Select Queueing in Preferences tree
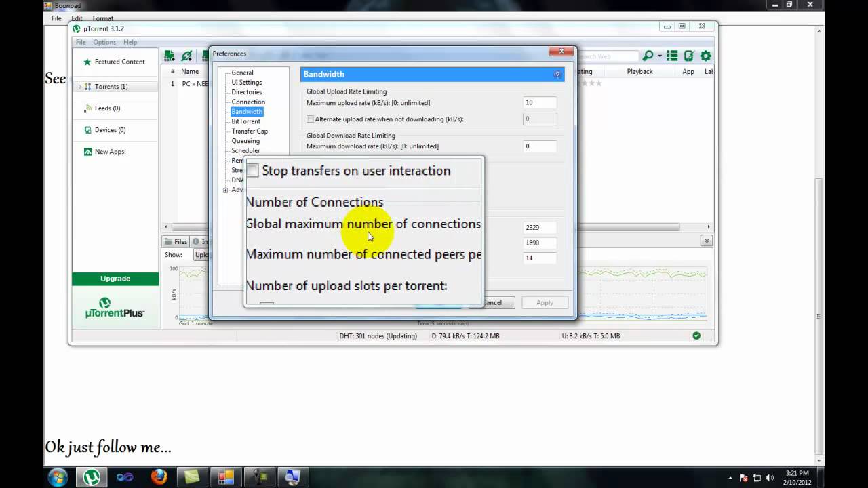868x488 pixels. pos(245,141)
